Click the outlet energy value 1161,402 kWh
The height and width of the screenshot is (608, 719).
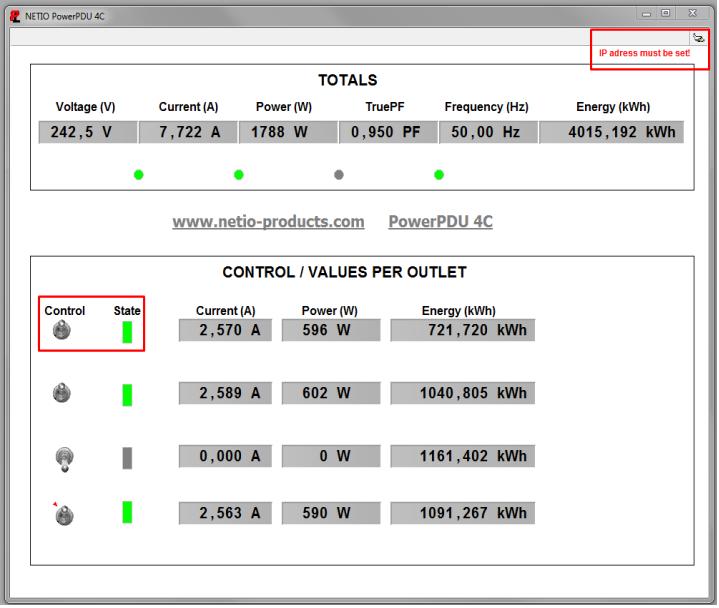point(463,457)
